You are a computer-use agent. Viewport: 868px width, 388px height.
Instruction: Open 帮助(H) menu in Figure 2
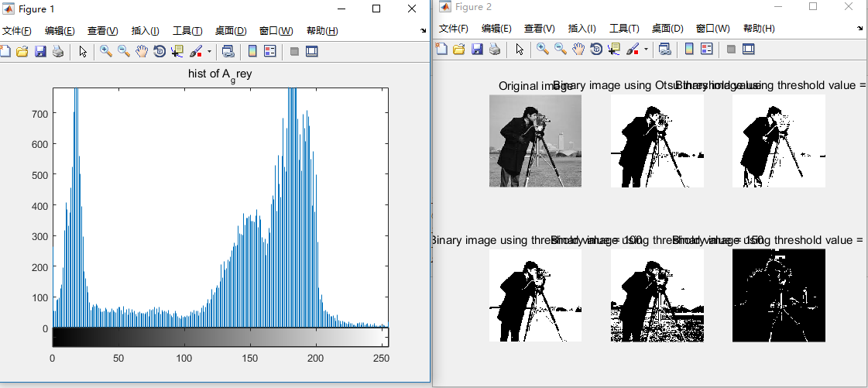coord(759,29)
